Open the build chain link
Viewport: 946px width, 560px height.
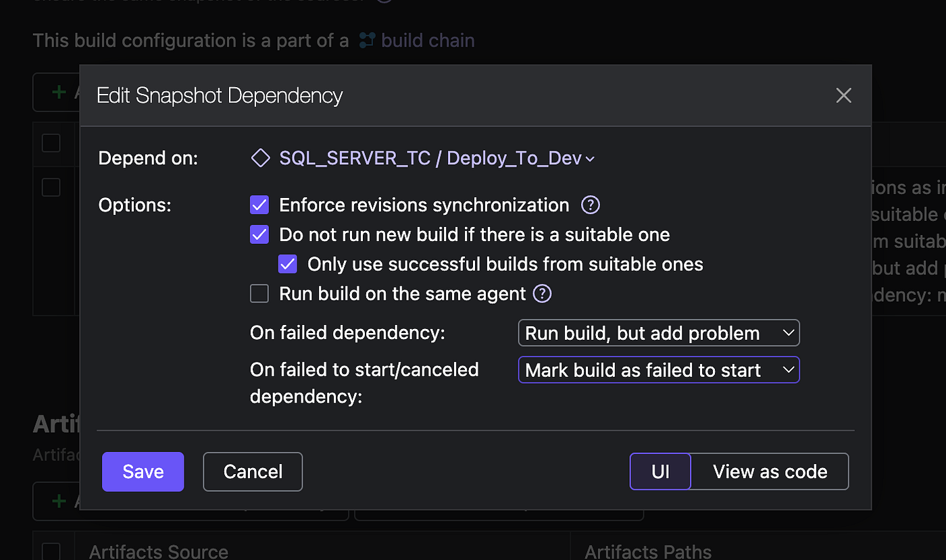coord(428,41)
